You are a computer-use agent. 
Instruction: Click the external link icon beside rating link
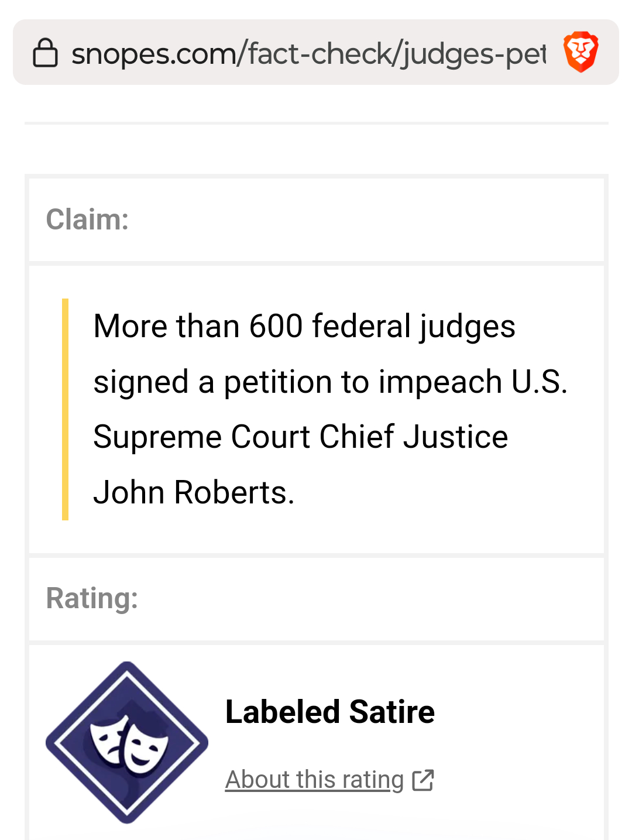423,780
